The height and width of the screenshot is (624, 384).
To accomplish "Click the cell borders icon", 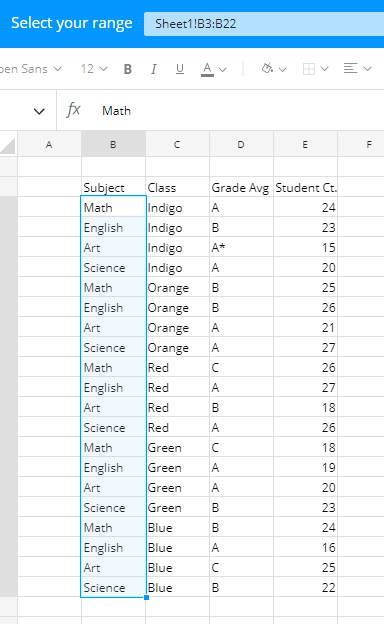I will click(x=309, y=69).
